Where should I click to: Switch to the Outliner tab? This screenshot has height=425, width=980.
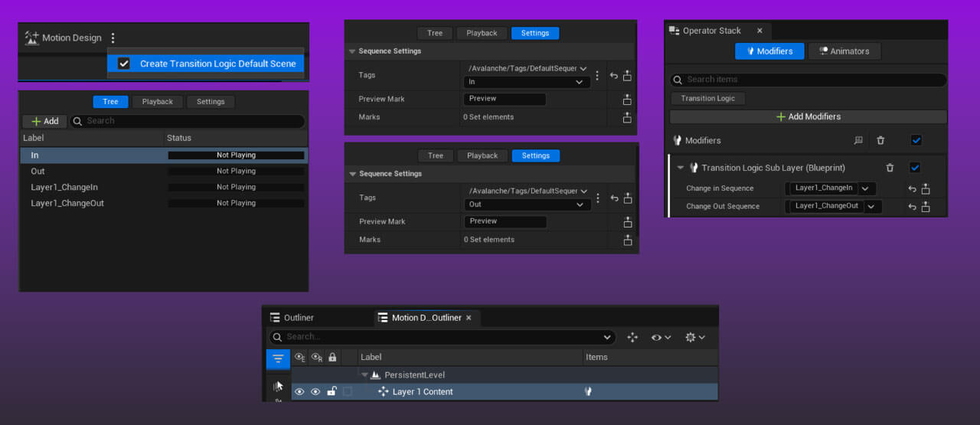292,318
